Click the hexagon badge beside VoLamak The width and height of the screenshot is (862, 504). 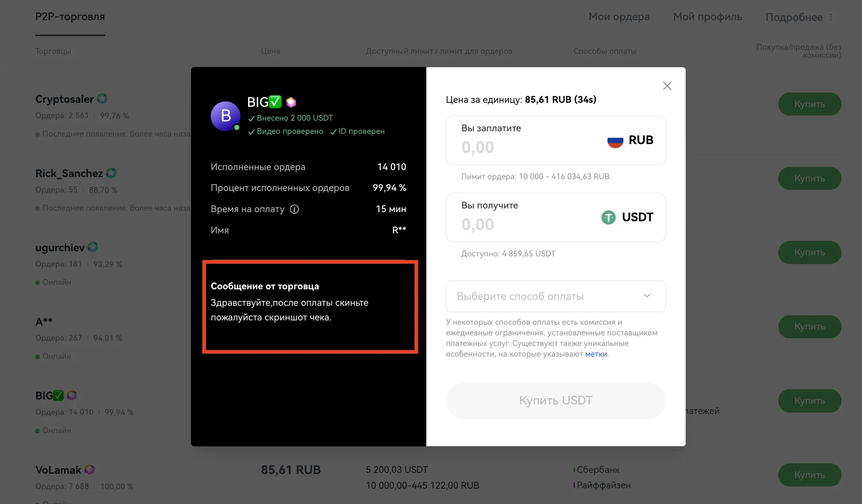pos(90,469)
